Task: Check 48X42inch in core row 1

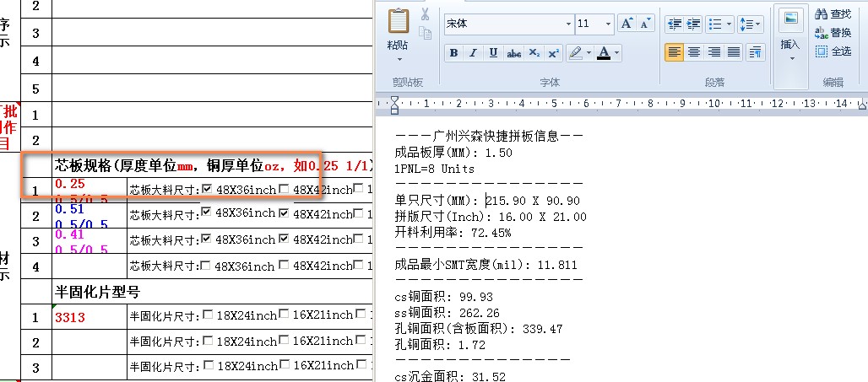Action: coord(284,188)
